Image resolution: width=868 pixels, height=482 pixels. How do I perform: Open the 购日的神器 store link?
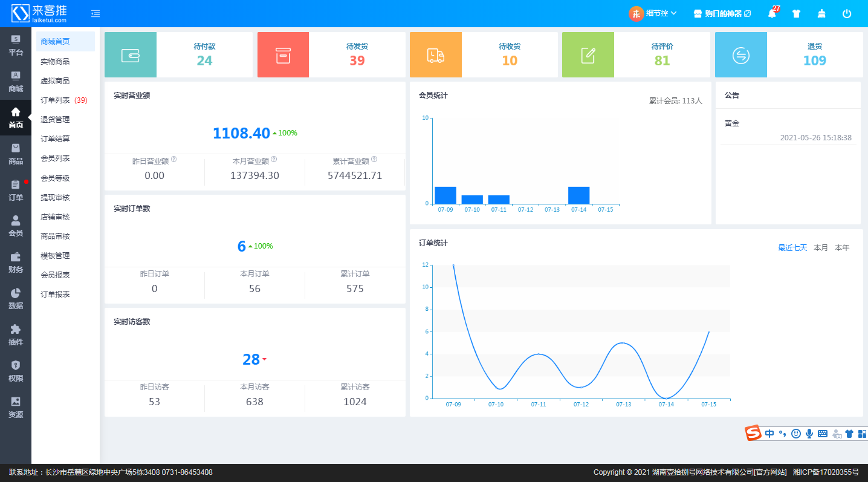tap(722, 13)
